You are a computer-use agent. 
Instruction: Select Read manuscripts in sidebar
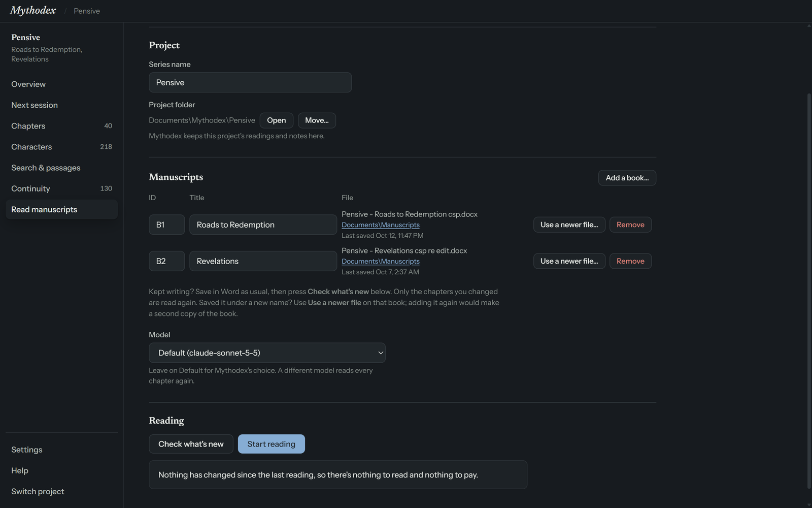(61, 209)
